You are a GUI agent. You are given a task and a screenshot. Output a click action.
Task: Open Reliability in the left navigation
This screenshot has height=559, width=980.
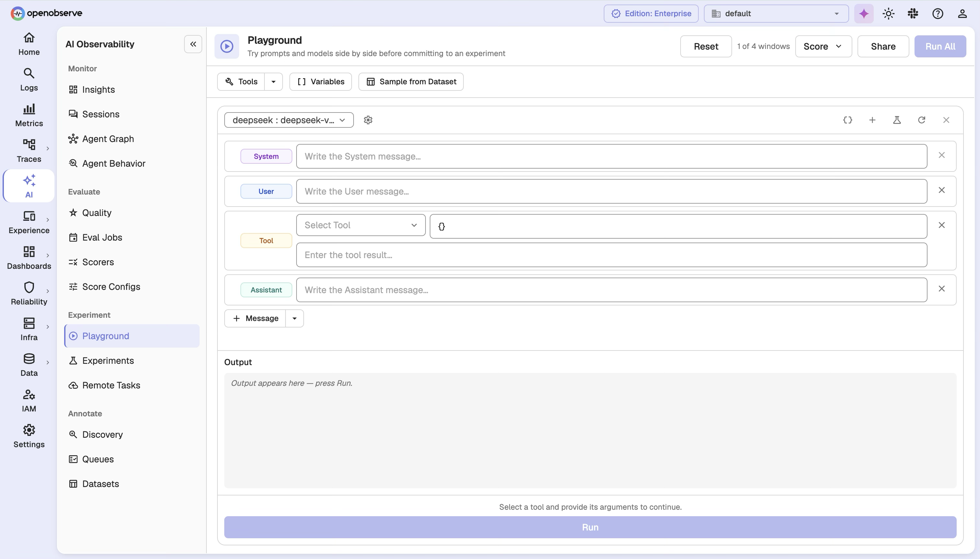coord(29,294)
